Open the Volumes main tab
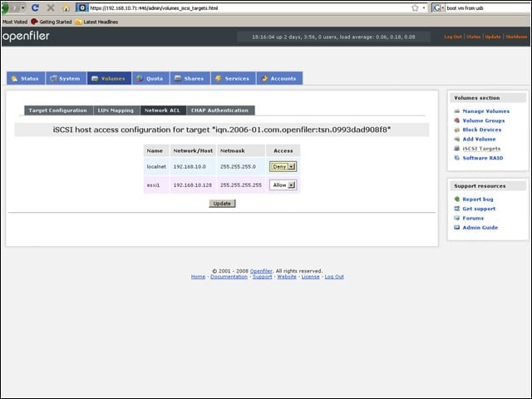 pyautogui.click(x=109, y=78)
